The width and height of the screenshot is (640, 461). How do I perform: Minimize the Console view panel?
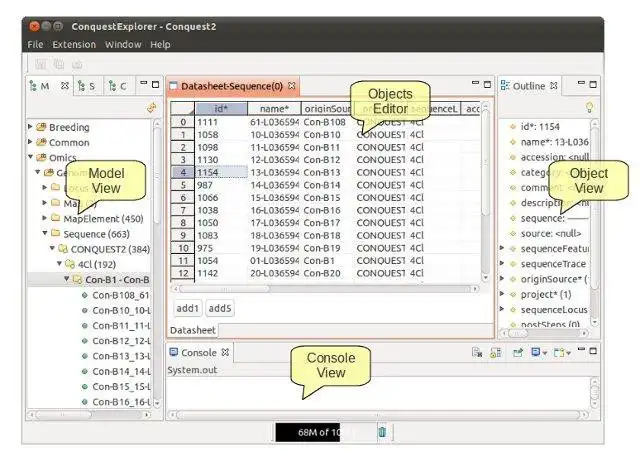[582, 350]
